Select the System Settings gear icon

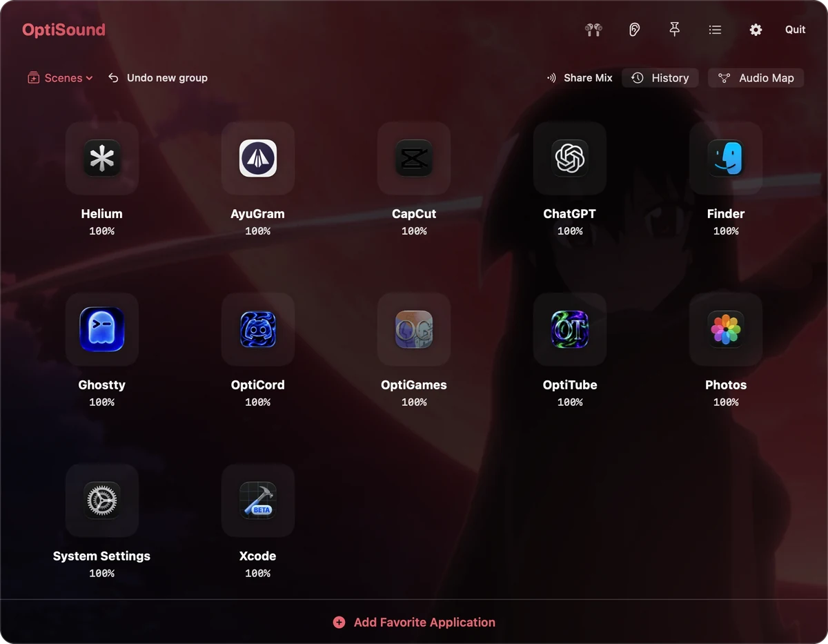102,500
